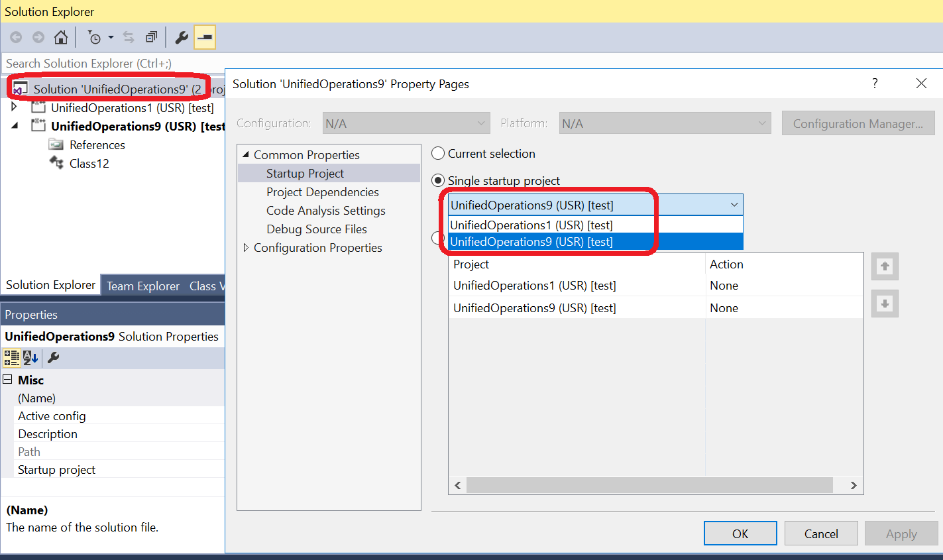The width and height of the screenshot is (943, 560).
Task: Click the Forward navigation arrow in Solution Explorer
Action: coord(38,38)
